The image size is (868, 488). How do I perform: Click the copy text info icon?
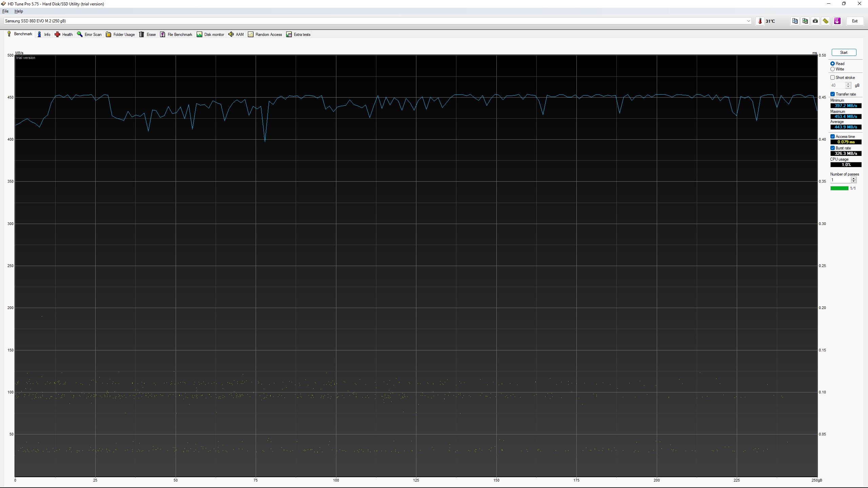click(x=795, y=21)
